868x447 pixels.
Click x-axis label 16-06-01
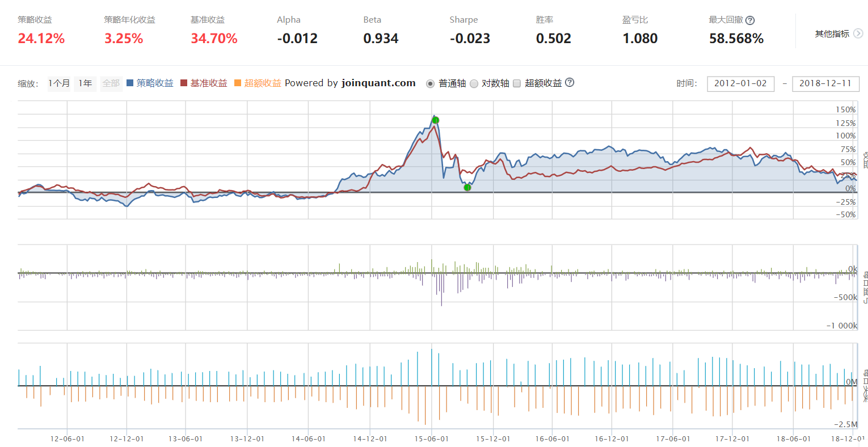[553, 438]
